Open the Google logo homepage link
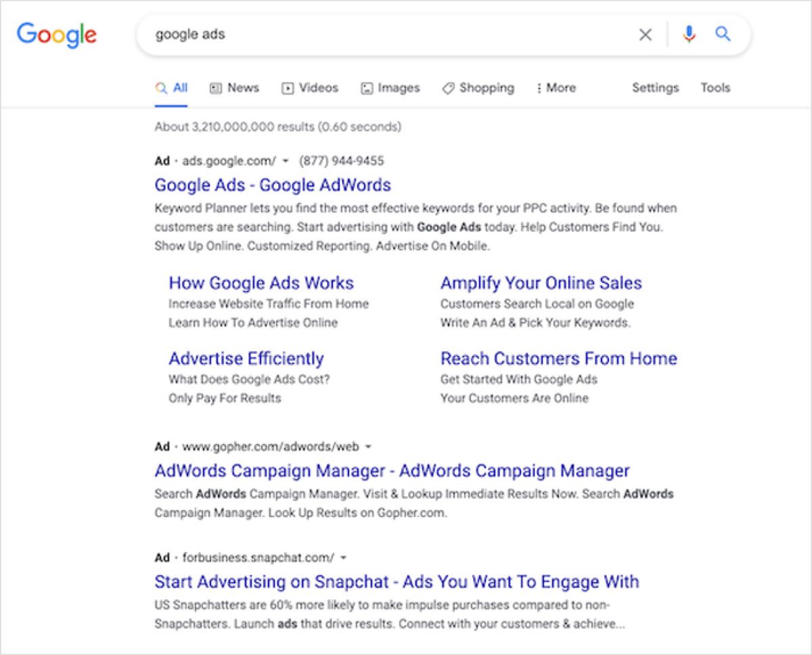The height and width of the screenshot is (655, 812). [57, 35]
